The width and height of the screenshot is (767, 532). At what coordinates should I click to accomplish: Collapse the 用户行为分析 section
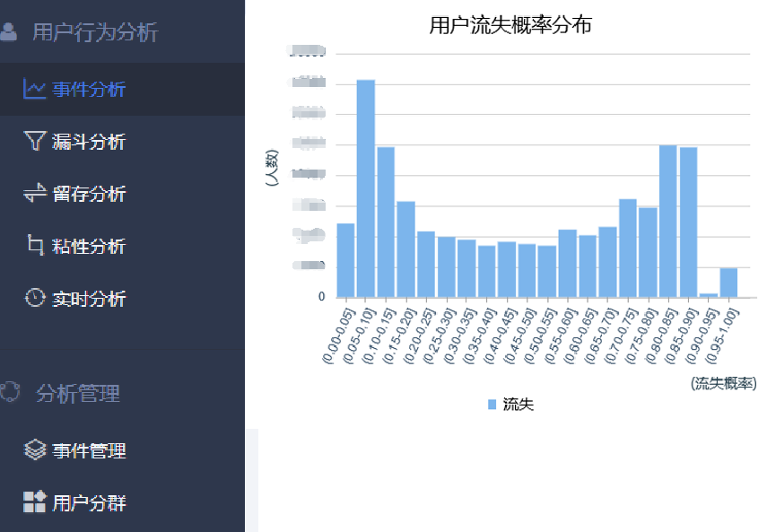point(93,31)
